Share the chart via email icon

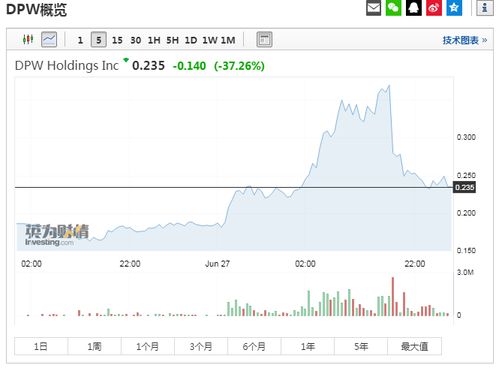pos(373,8)
